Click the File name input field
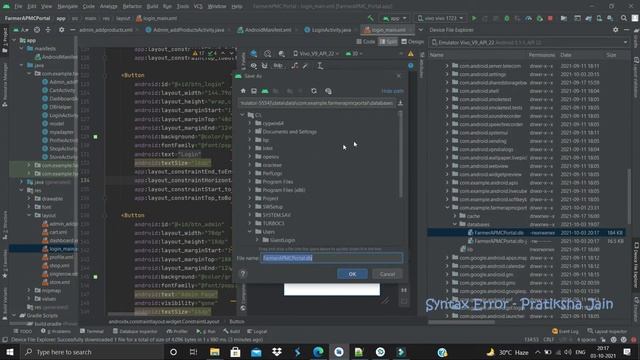This screenshot has height=360, width=640. [x=331, y=258]
